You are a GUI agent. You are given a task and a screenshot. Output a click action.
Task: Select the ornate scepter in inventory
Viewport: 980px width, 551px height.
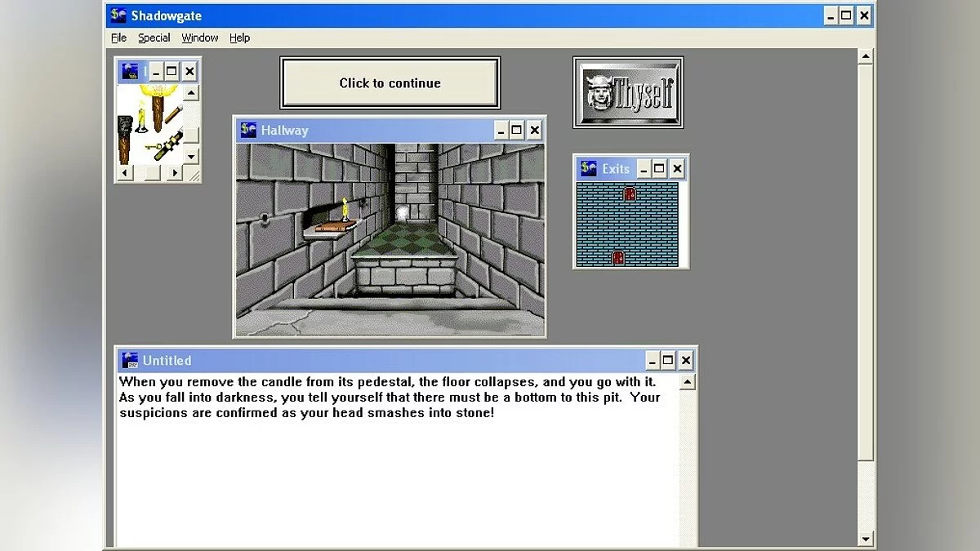pyautogui.click(x=169, y=144)
